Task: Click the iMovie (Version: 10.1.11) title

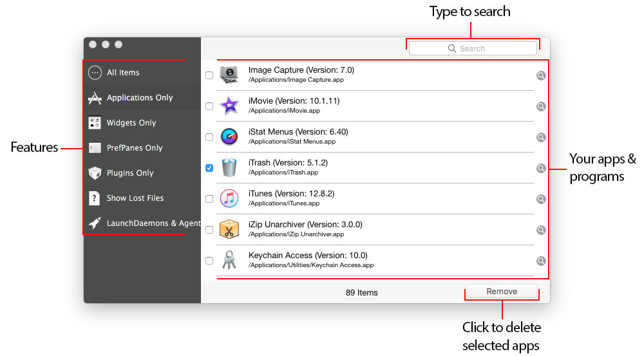Action: (x=294, y=101)
